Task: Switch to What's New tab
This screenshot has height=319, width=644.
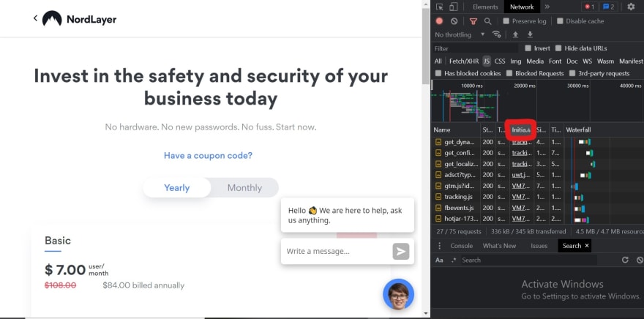Action: [x=499, y=246]
